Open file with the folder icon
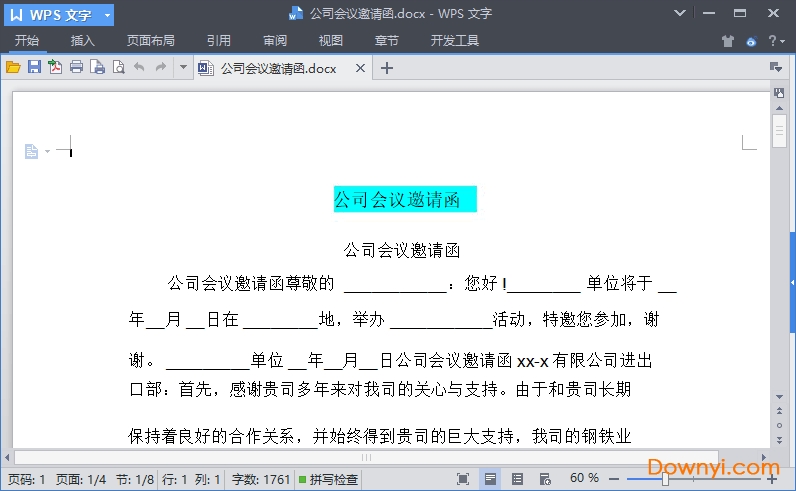Viewport: 796px width, 491px height. pos(13,67)
